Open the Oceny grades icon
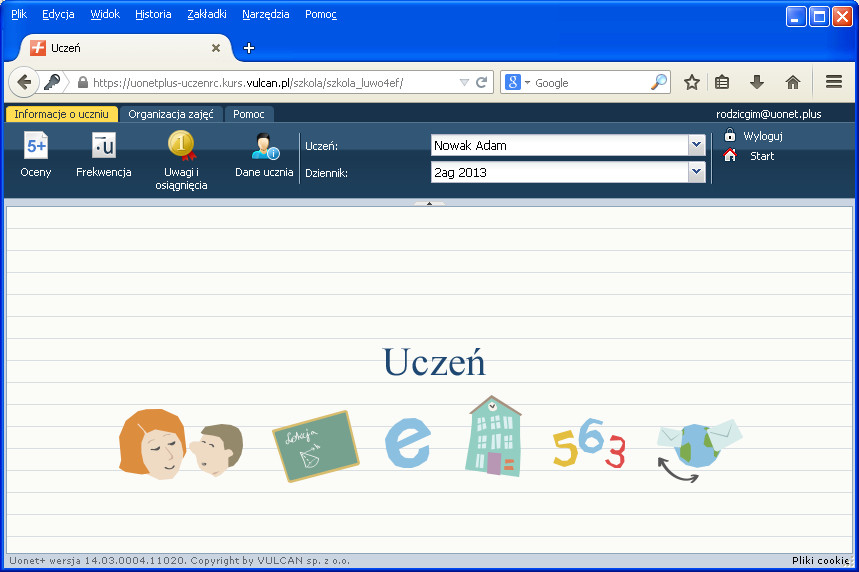The width and height of the screenshot is (859, 572). click(x=36, y=146)
